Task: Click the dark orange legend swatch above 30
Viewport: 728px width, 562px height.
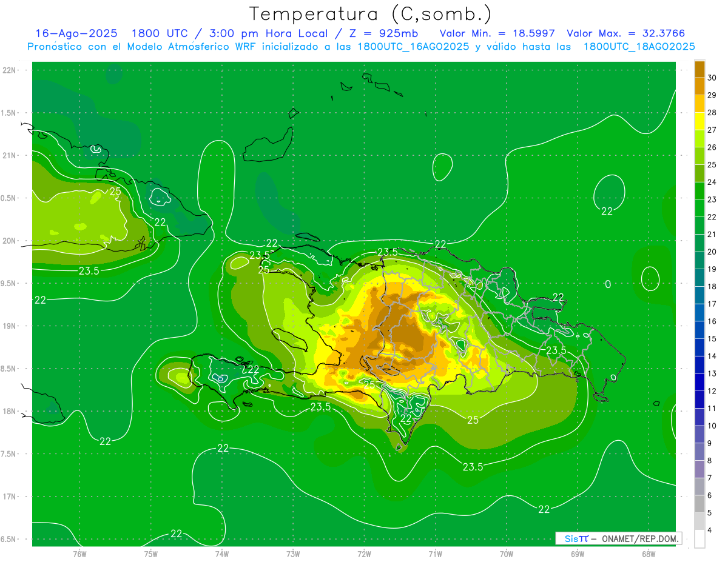Action: point(699,70)
